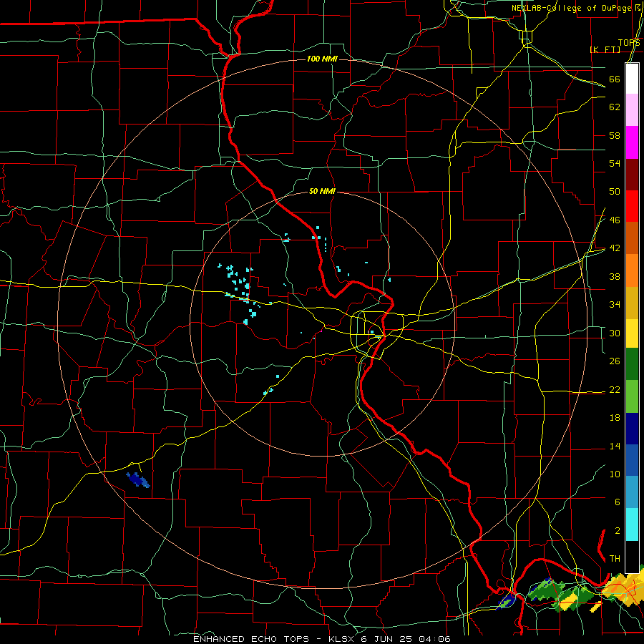Viewport: 644px width, 644px height.
Task: Select the light blue legend swatch
Action: (x=632, y=492)
